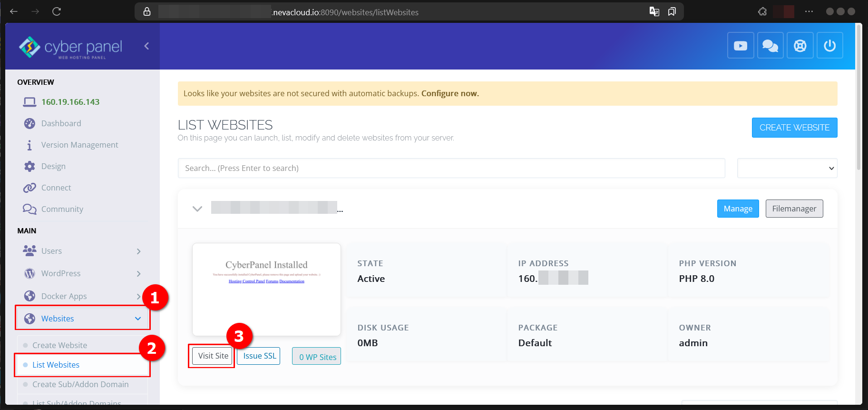Click the Configure now link
The width and height of the screenshot is (868, 410).
(450, 93)
